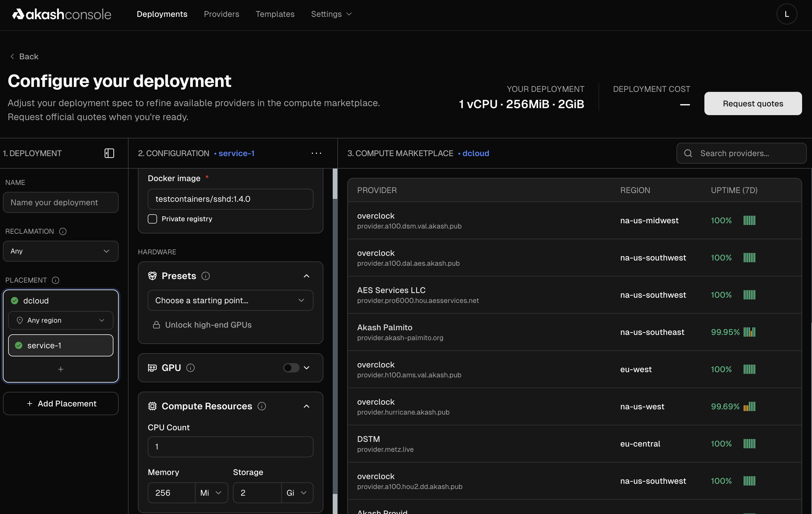The width and height of the screenshot is (812, 514).
Task: Open the Any region dropdown
Action: (61, 320)
